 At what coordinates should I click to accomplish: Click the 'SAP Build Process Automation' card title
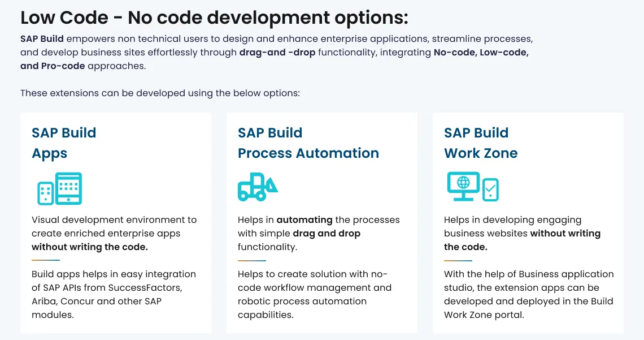(308, 143)
